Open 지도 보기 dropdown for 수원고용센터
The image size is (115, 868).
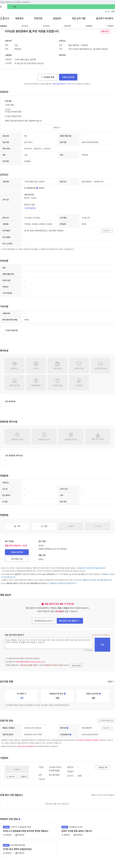(x=107, y=728)
